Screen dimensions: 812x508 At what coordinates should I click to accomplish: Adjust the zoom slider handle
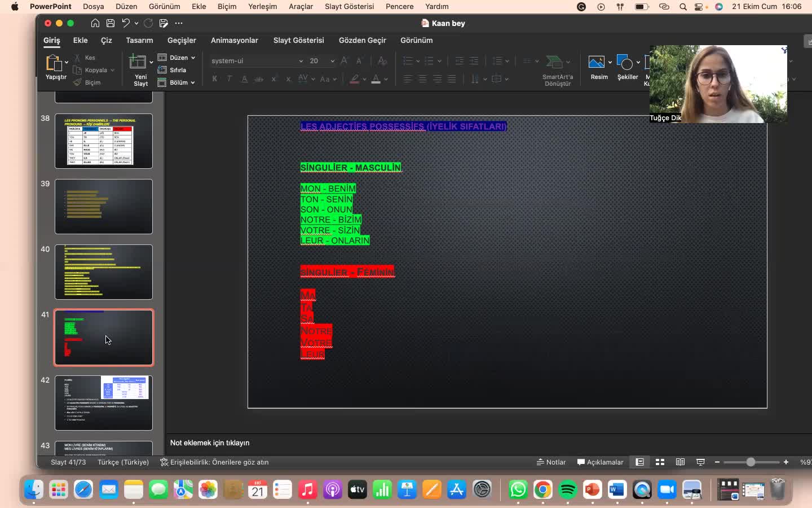coord(751,462)
